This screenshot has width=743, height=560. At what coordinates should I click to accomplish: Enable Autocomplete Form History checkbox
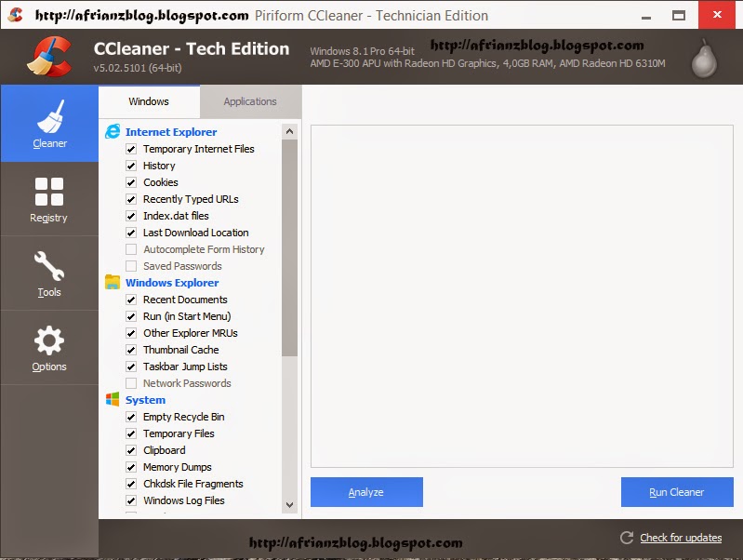pyautogui.click(x=131, y=249)
